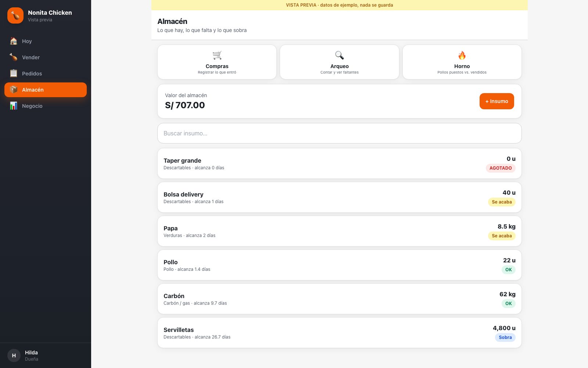Open the Vender menu item

point(46,57)
